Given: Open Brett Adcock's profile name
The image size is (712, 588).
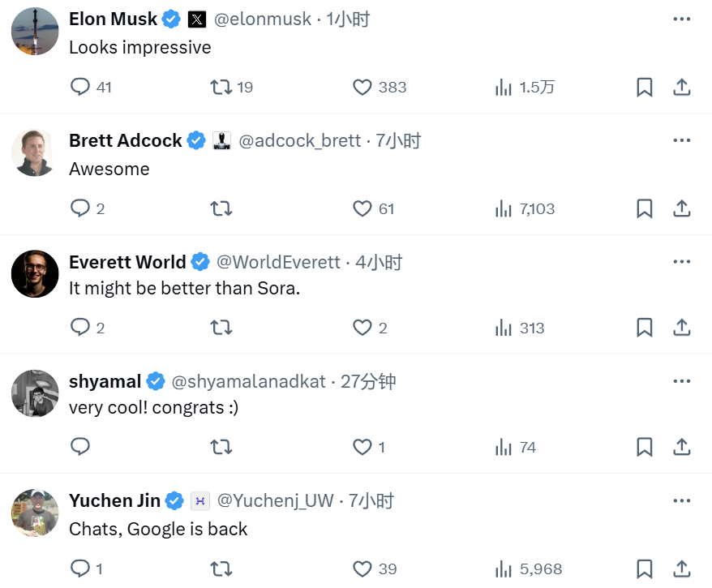Looking at the screenshot, I should 126,140.
